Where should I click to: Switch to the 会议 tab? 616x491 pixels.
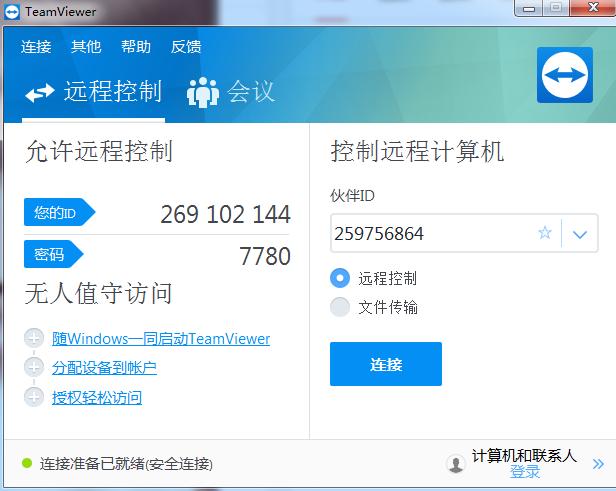tap(231, 92)
